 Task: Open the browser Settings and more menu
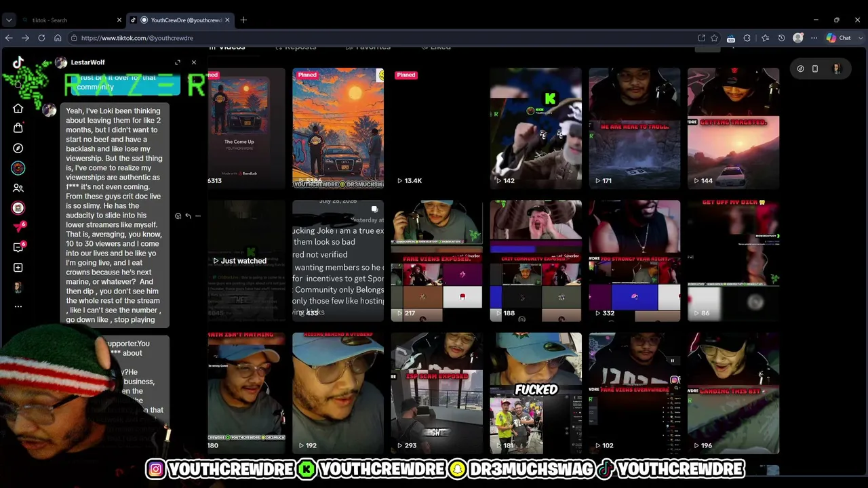814,38
